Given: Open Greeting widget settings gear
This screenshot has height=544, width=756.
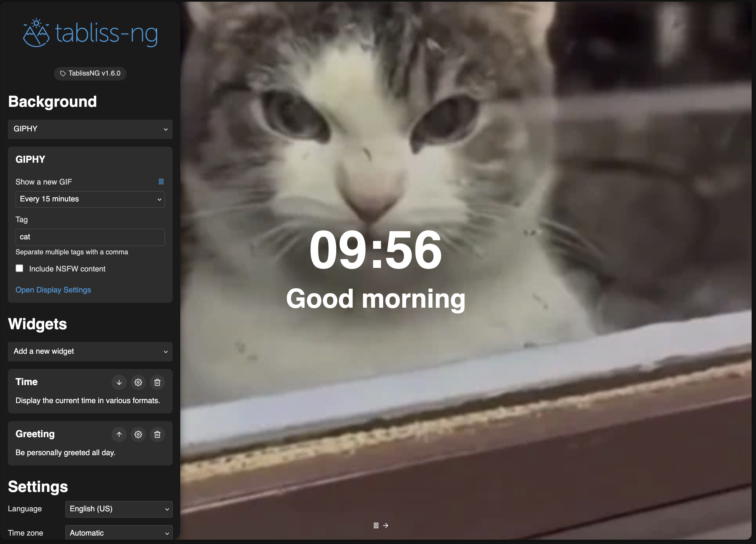Looking at the screenshot, I should pos(138,434).
